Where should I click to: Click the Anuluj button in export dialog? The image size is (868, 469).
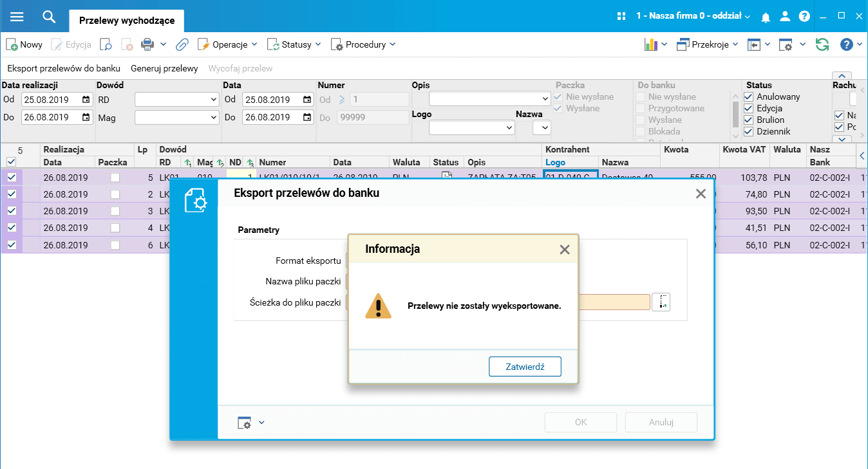coord(661,423)
